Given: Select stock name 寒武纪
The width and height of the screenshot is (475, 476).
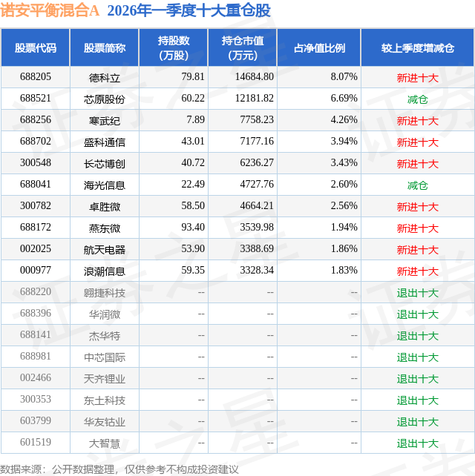Looking at the screenshot, I should pos(105,121).
